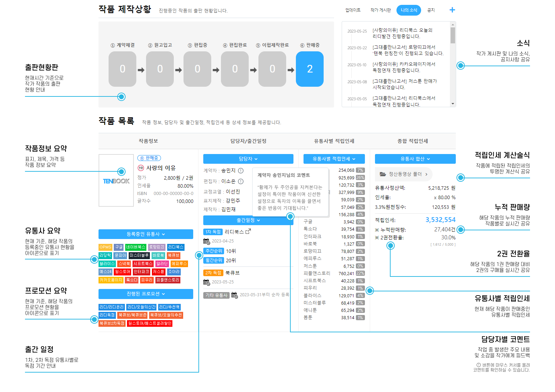Click the 5,218,725 원 유통사정산액 value

[x=442, y=188]
